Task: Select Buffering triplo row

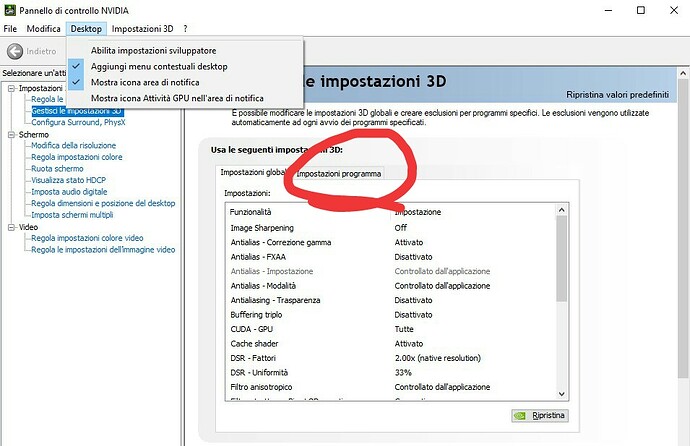Action: pos(391,315)
